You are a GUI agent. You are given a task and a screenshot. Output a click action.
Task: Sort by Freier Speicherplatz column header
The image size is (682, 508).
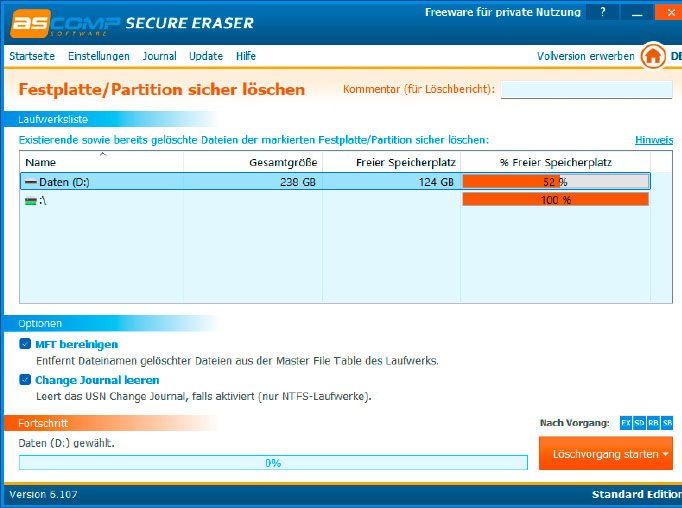pyautogui.click(x=391, y=162)
